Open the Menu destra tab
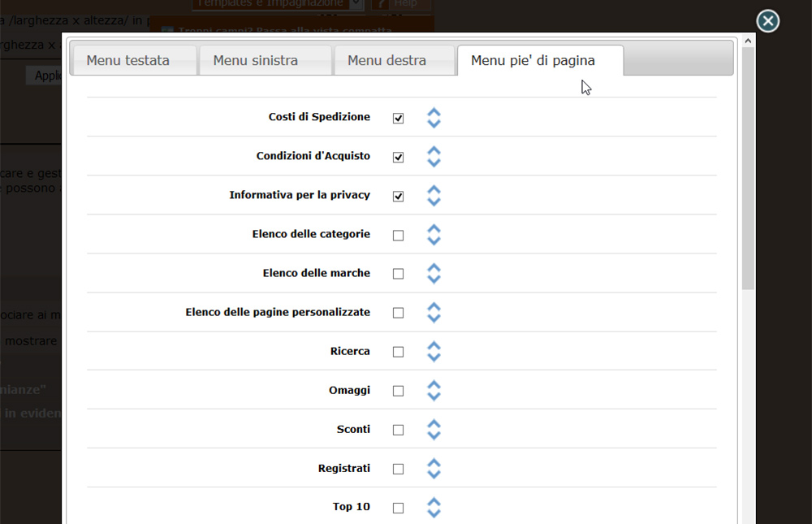This screenshot has height=524, width=812. [x=395, y=60]
